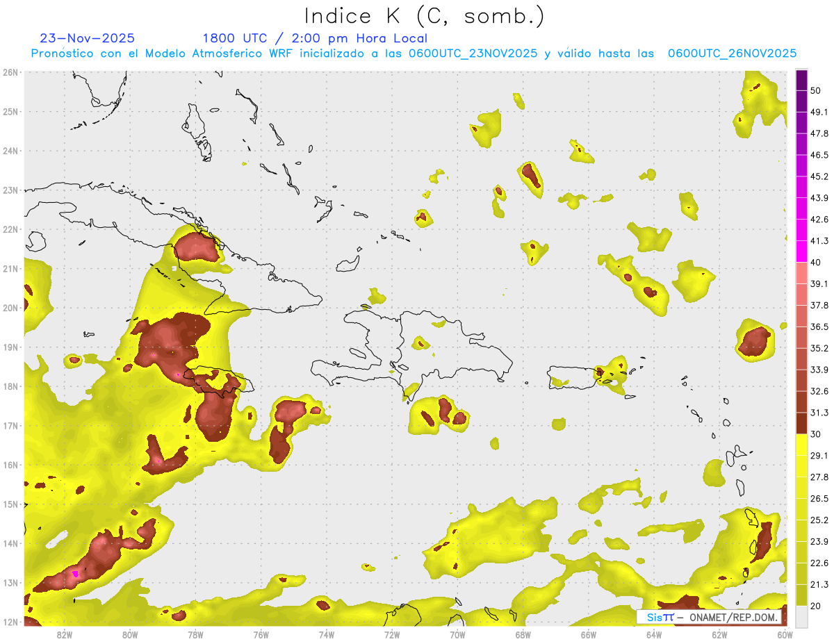Select the "72W" longitude label
This screenshot has width=834, height=644.
[x=392, y=634]
